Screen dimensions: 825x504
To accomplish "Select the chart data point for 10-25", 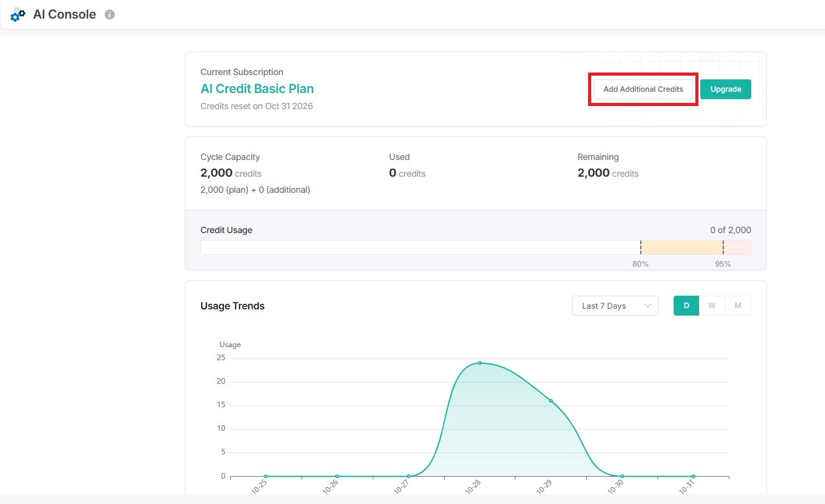I will pyautogui.click(x=265, y=476).
